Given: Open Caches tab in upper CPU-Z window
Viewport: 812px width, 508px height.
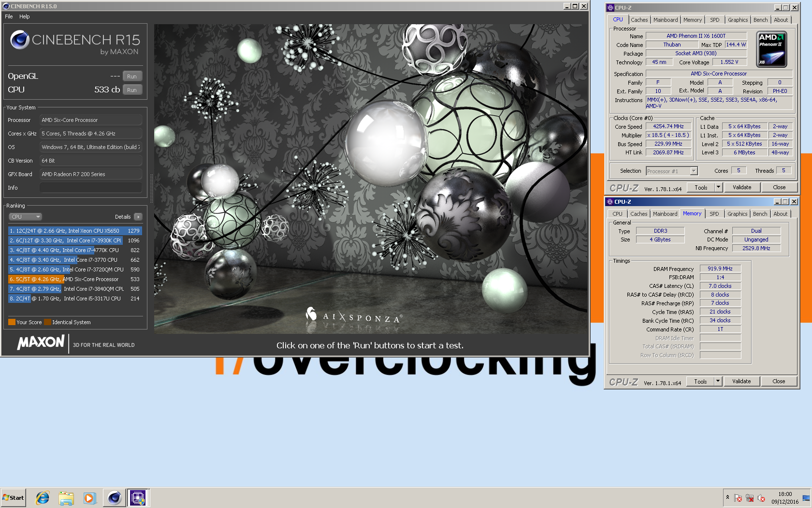Looking at the screenshot, I should click(639, 20).
